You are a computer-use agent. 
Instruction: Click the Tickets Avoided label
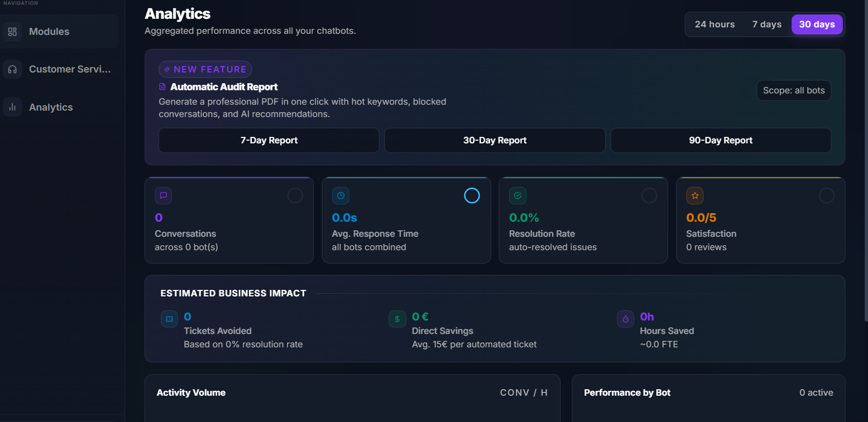[218, 331]
